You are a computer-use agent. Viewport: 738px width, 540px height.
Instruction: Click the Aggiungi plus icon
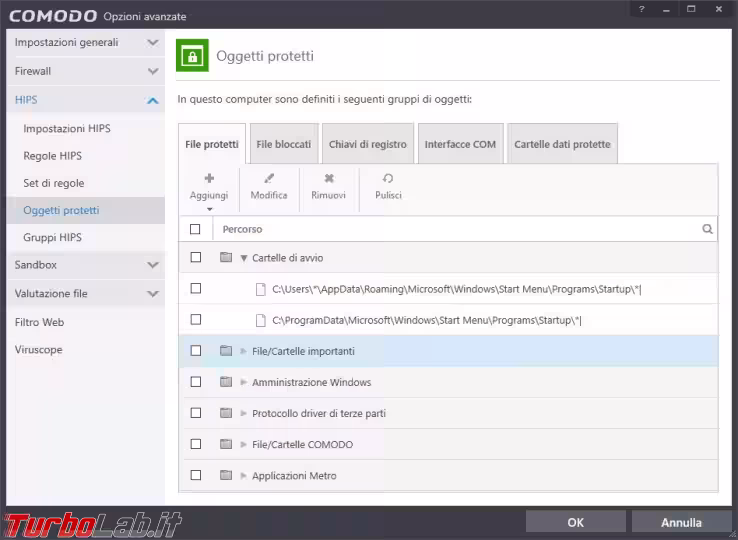209,178
